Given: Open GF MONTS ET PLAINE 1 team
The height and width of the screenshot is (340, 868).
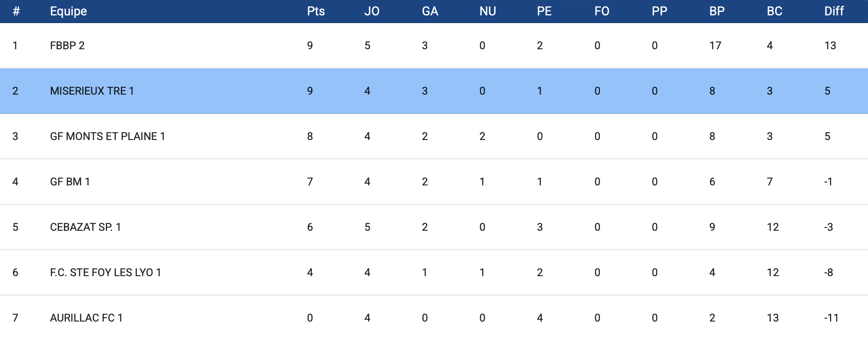Looking at the screenshot, I should (x=107, y=137).
